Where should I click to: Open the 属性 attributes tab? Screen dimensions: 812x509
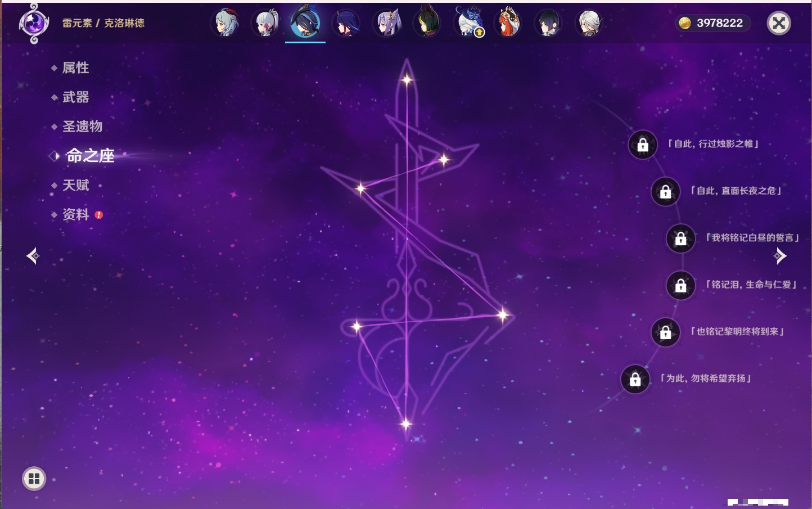pyautogui.click(x=75, y=68)
